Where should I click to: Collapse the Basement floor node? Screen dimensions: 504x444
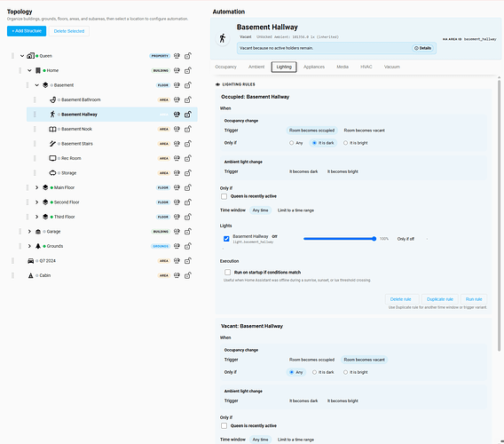coord(36,85)
